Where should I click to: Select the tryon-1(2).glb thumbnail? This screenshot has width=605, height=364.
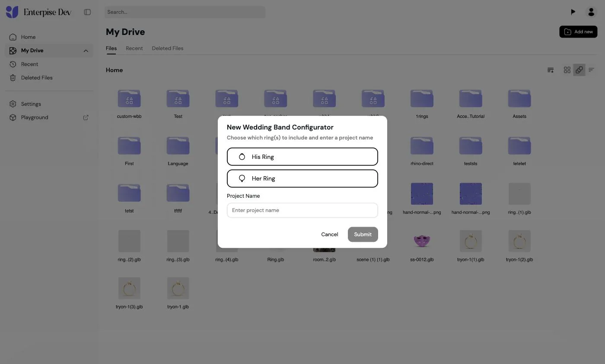(519, 241)
